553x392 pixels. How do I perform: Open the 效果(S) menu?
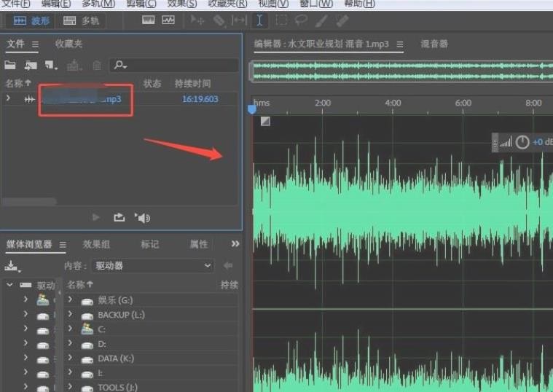coord(182,4)
